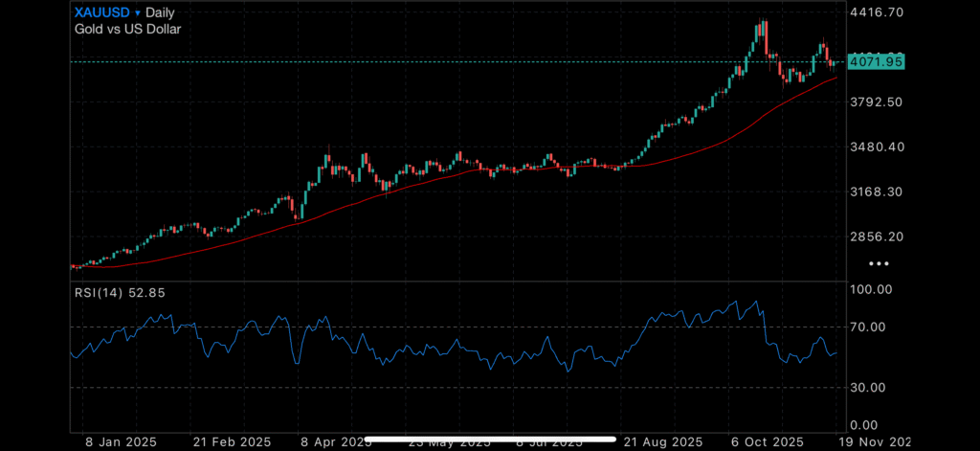This screenshot has width=980, height=451.
Task: Tap the blue arrow beside XAUUSD
Action: pyautogui.click(x=138, y=13)
